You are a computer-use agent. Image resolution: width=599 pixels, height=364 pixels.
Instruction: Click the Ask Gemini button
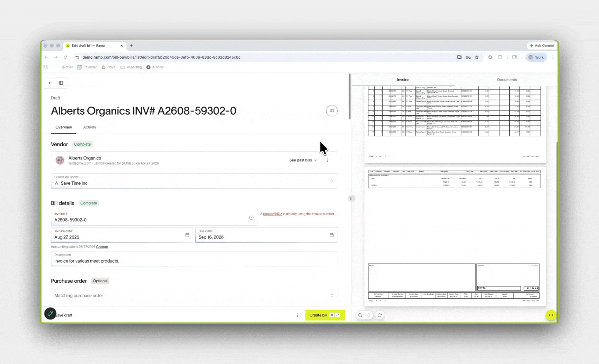(542, 45)
